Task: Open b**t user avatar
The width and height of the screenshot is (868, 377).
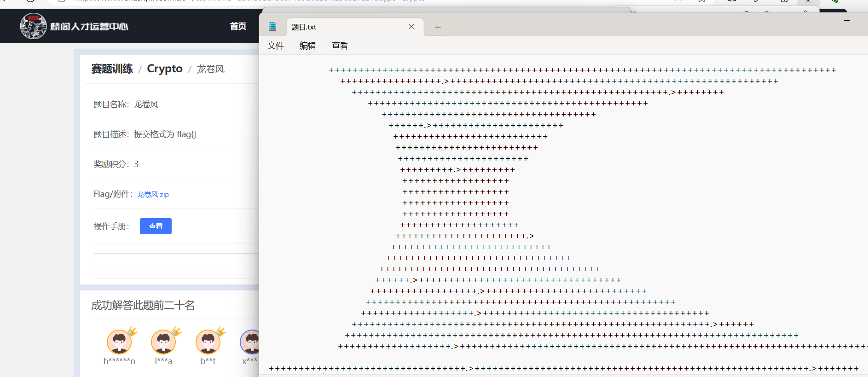Action: [208, 342]
